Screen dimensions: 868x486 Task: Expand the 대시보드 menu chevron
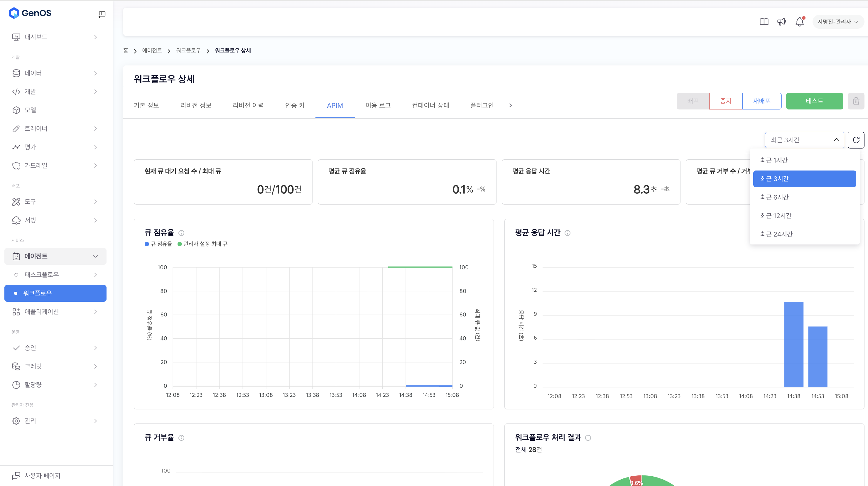click(95, 37)
